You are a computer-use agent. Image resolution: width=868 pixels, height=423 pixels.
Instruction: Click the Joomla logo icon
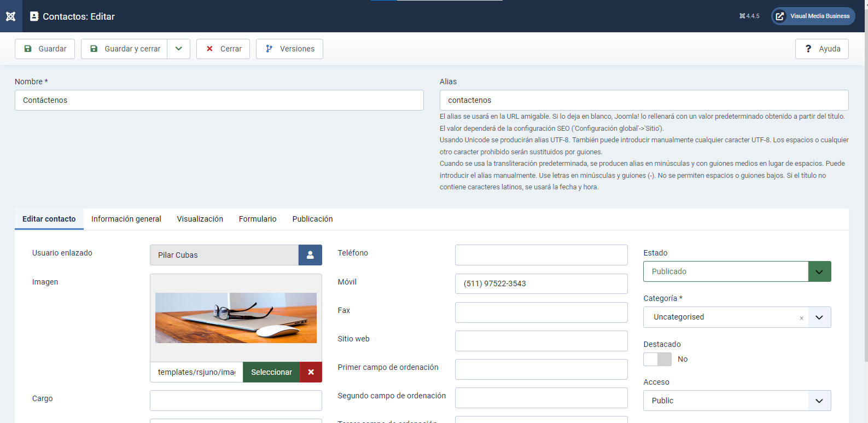[x=10, y=16]
